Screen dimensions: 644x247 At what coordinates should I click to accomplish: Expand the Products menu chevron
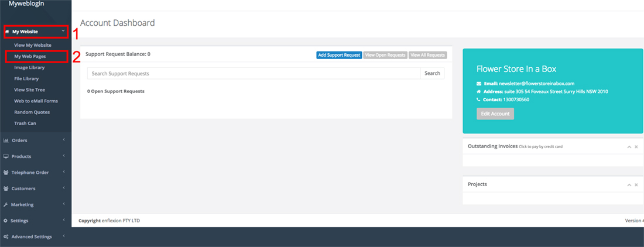[x=64, y=156]
